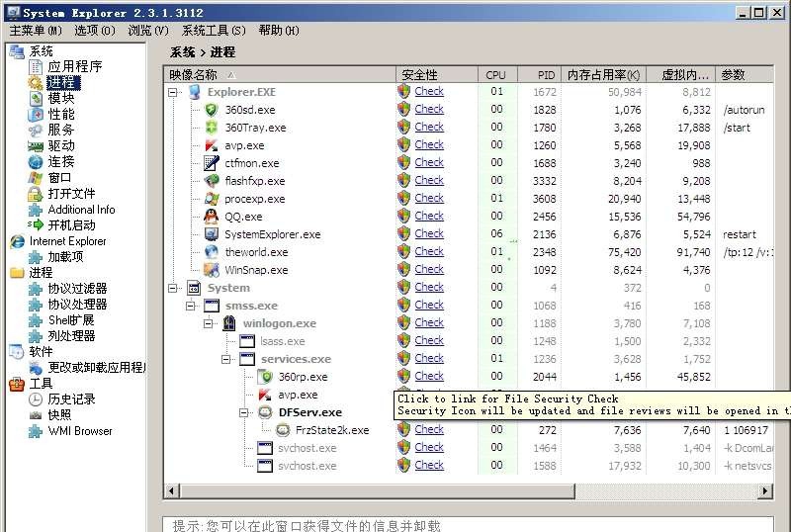Select 性能 in the sidebar
The height and width of the screenshot is (532, 791).
click(60, 114)
